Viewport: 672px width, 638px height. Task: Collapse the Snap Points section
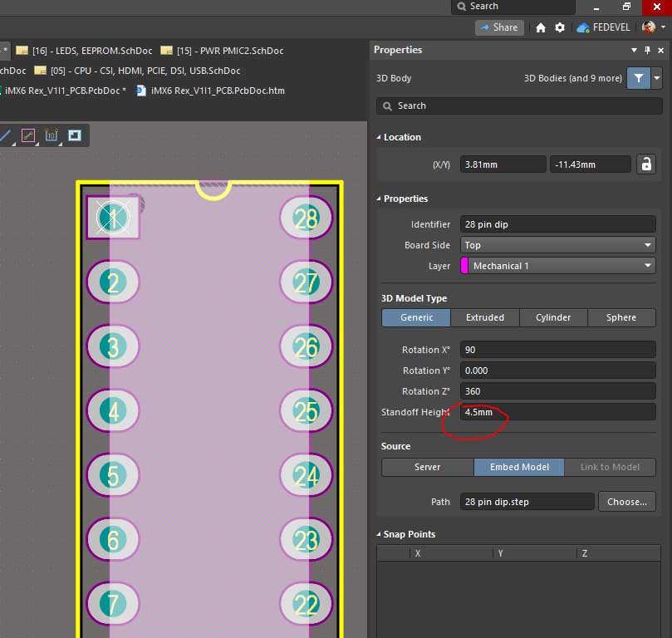point(379,534)
